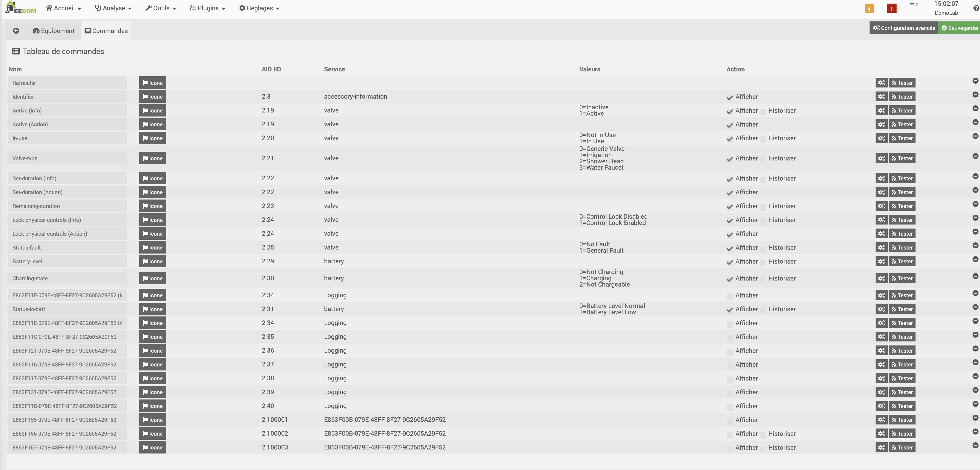
Task: Click Configuration avancée button
Action: click(903, 28)
